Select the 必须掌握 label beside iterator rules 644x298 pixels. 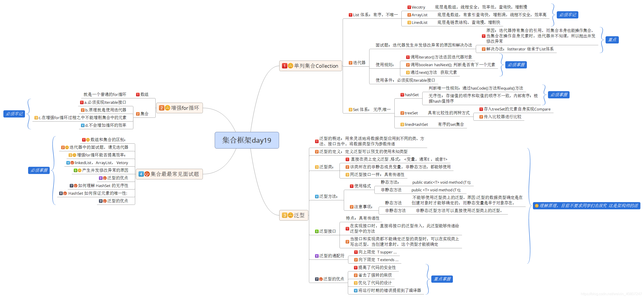click(x=516, y=65)
